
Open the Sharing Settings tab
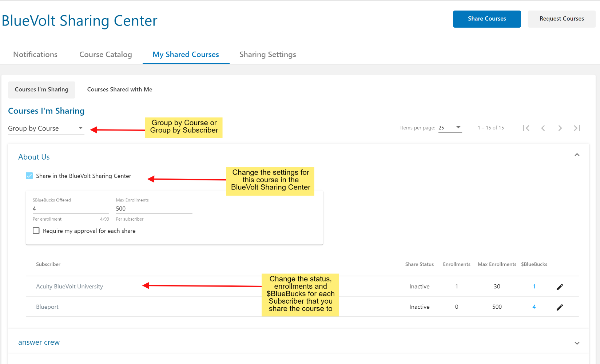(267, 55)
